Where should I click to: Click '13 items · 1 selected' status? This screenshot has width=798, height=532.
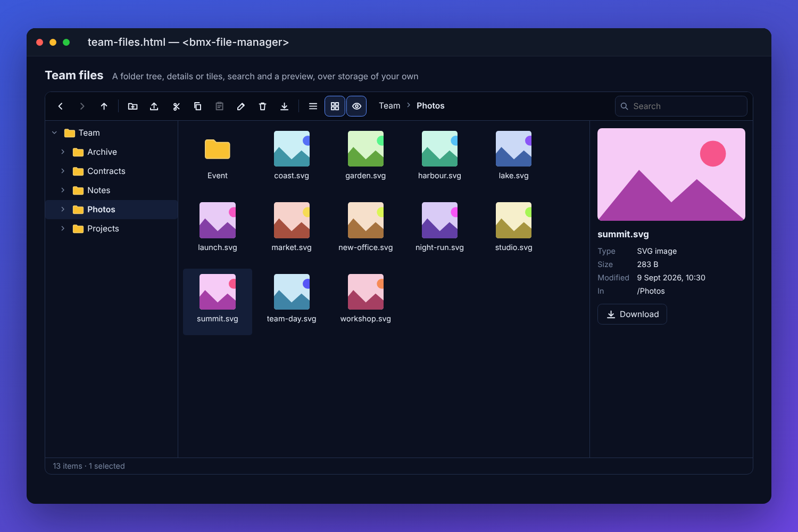click(89, 466)
